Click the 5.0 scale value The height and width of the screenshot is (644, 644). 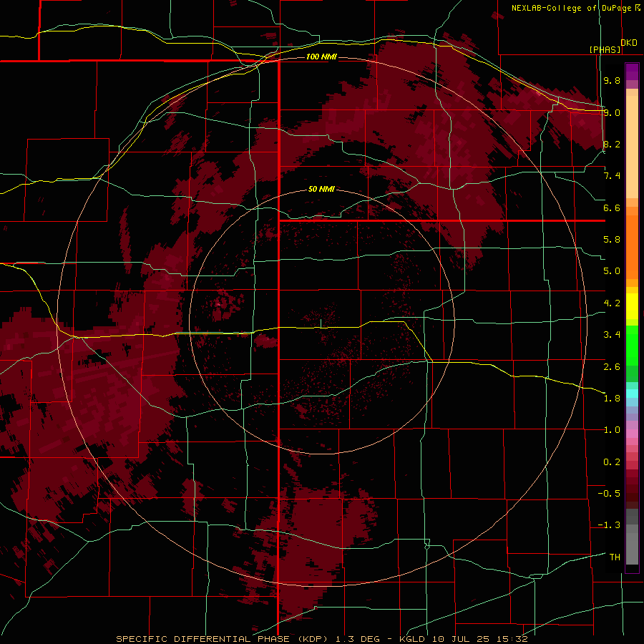click(x=612, y=271)
